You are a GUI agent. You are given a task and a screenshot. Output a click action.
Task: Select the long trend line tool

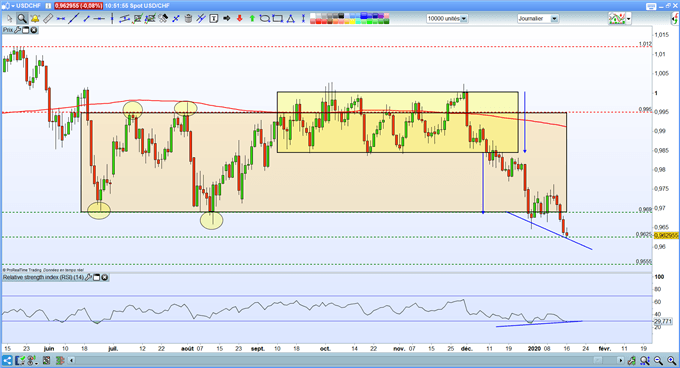tap(74, 19)
